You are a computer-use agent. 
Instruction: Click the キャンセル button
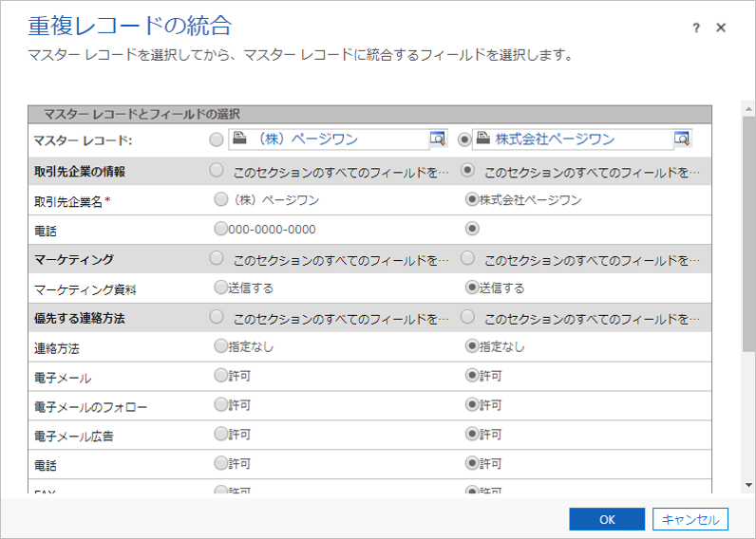click(690, 519)
